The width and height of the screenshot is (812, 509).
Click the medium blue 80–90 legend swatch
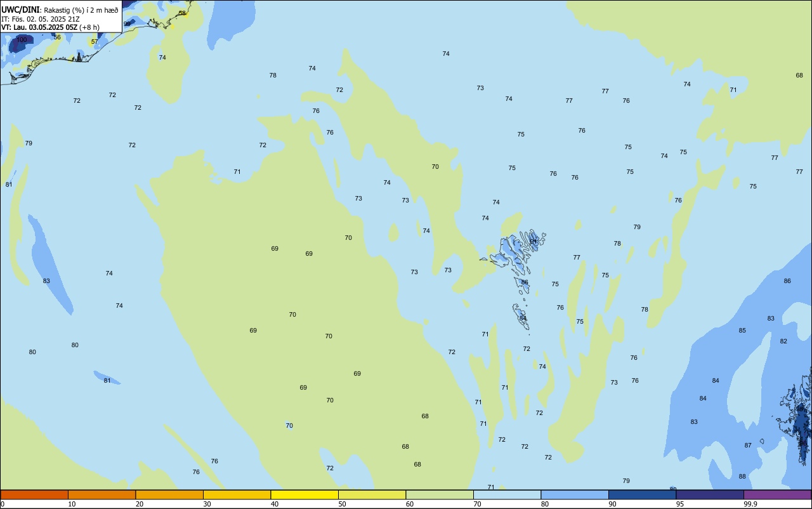coord(575,494)
